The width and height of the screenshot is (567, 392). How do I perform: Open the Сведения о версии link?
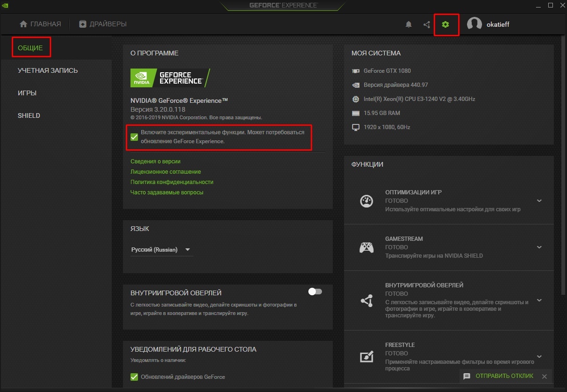pos(155,161)
